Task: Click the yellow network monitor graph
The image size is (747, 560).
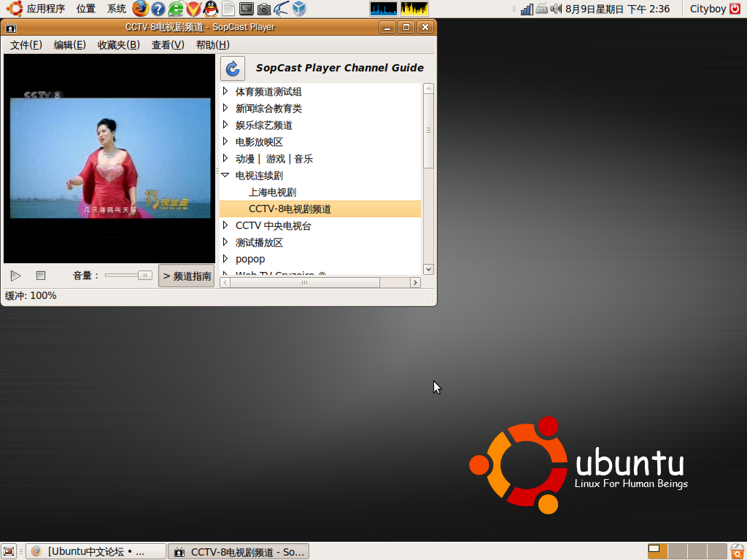Action: pyautogui.click(x=414, y=9)
